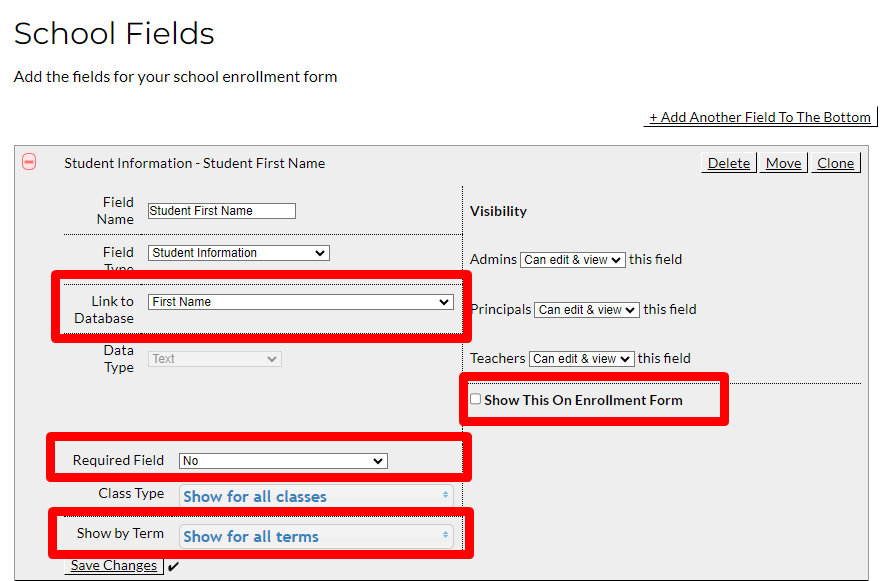Change the Admins visibility dropdown
Image resolution: width=888 pixels, height=581 pixels.
coord(572,259)
